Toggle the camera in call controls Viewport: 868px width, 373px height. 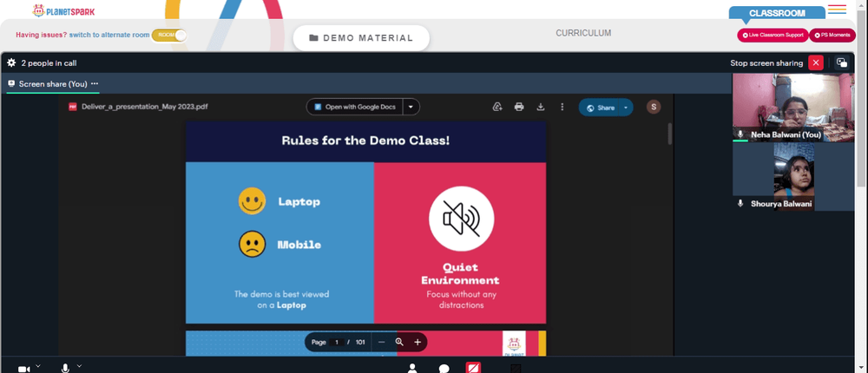tap(23, 370)
